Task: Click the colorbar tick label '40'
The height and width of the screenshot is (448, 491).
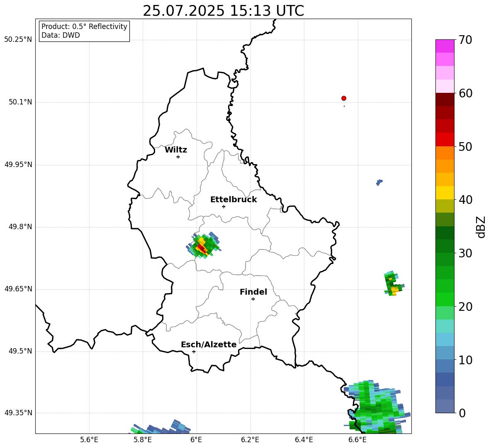Action: 465,200
